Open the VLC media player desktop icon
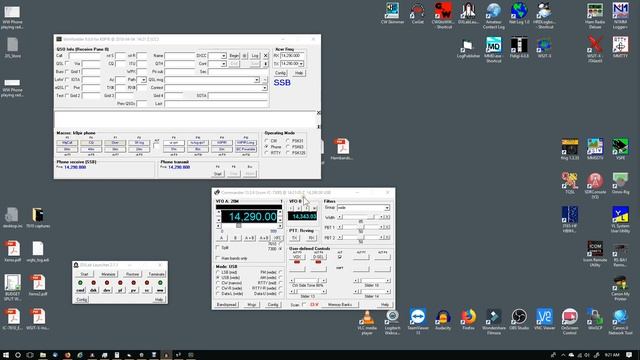 pyautogui.click(x=367, y=322)
